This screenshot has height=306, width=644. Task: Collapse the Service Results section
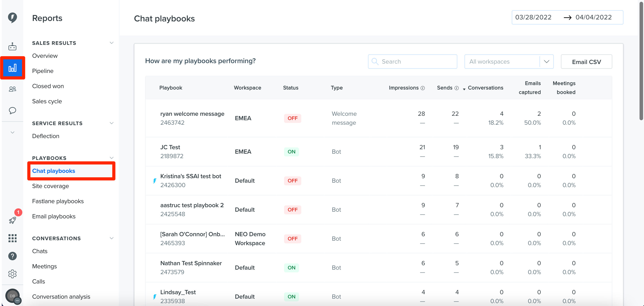click(111, 123)
